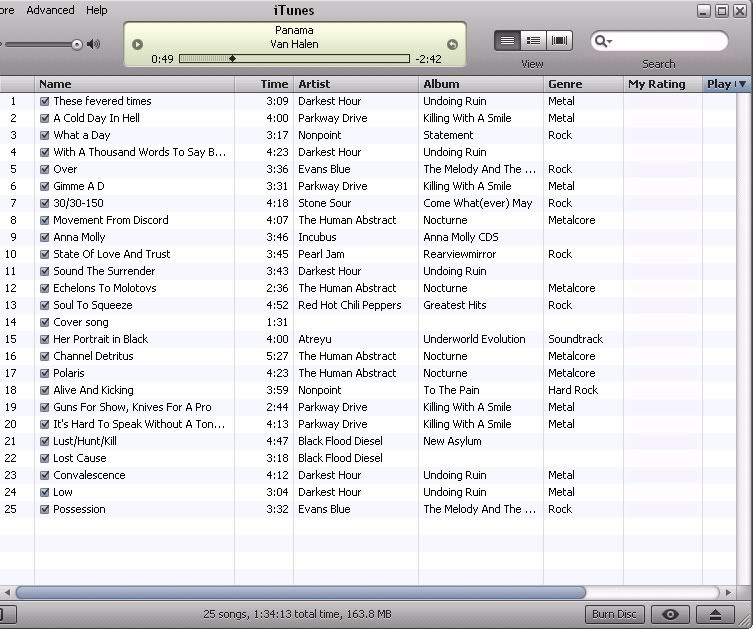Click the playback progress diamond marker
The image size is (753, 629).
coord(232,59)
